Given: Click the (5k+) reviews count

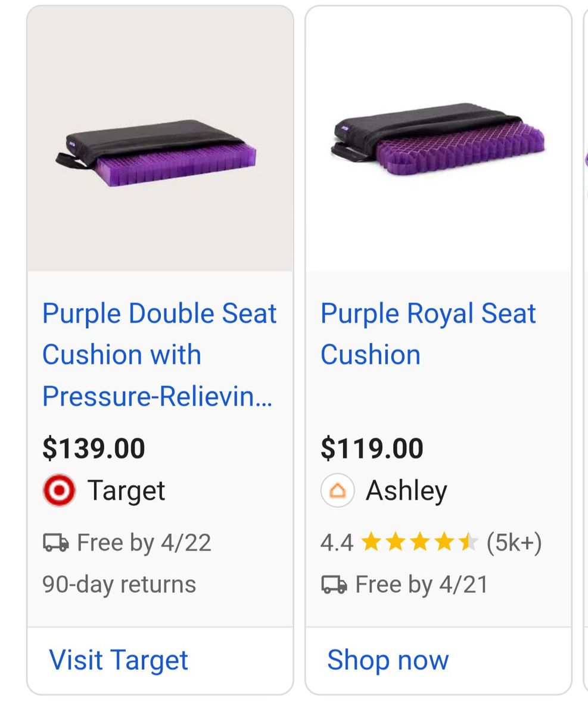Looking at the screenshot, I should tap(514, 543).
